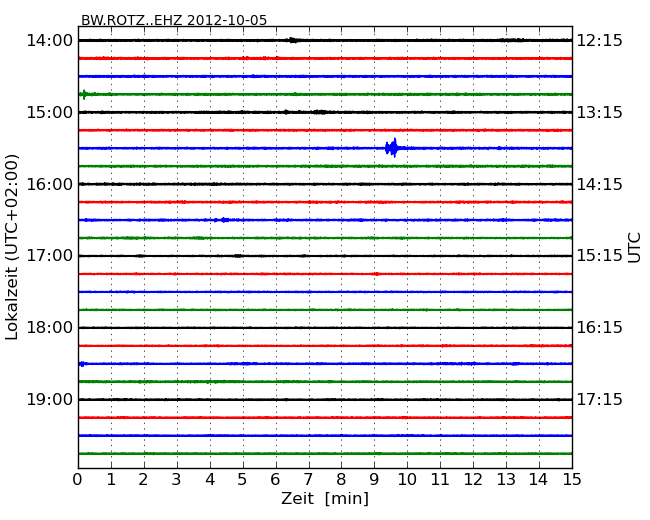This screenshot has height=520, width=650.
Task: Click the x-axis tick label 7
Action: [x=308, y=480]
